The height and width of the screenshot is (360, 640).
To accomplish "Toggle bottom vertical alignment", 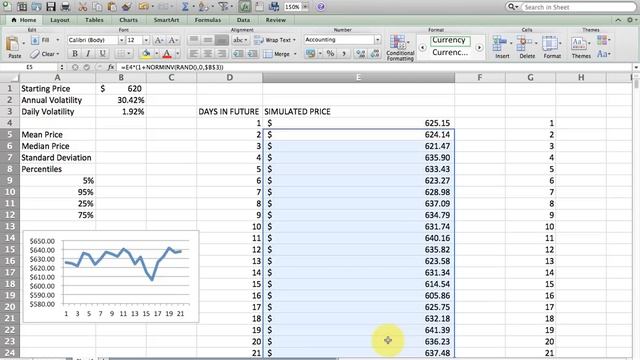I will click(222, 40).
